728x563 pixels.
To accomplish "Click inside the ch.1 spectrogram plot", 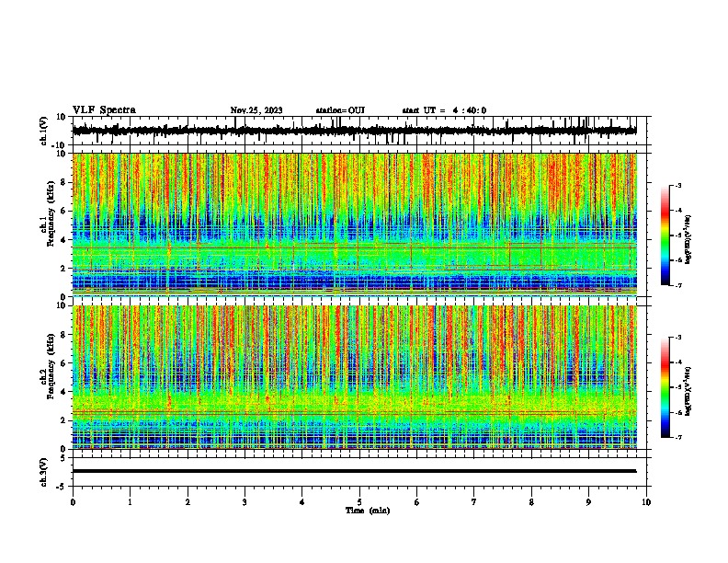I will coord(354,224).
